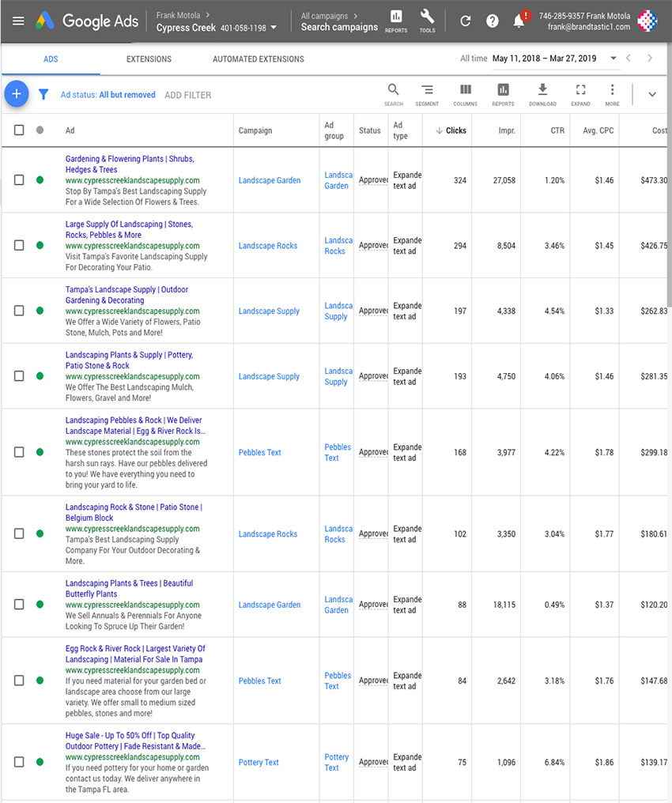Check the Landscaping Rock & Stone ad row
Image resolution: width=672 pixels, height=803 pixels.
[x=19, y=533]
